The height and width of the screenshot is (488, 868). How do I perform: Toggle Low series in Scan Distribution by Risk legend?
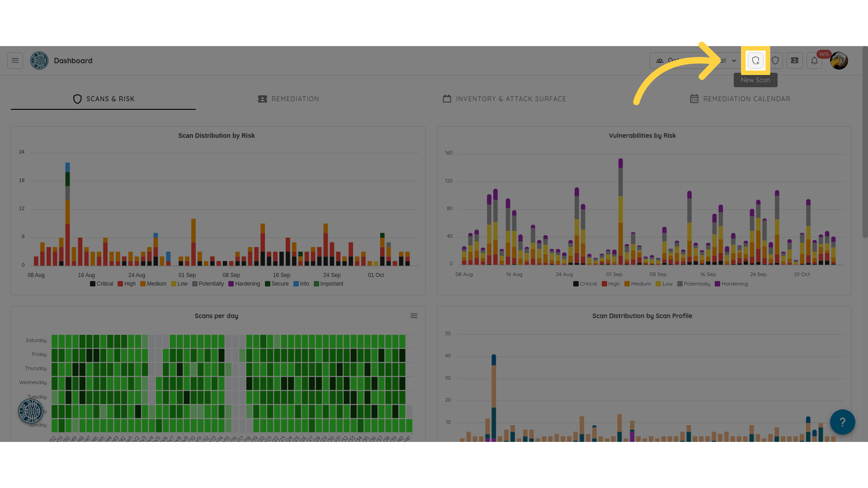(179, 284)
